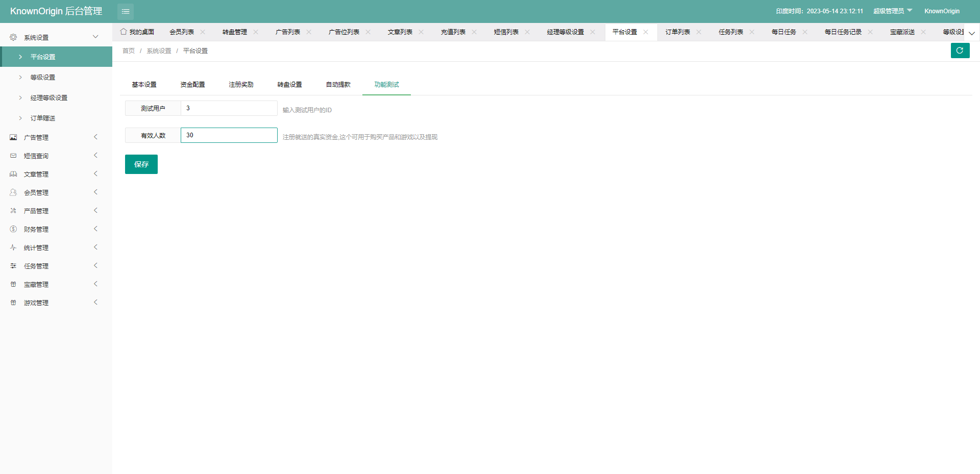This screenshot has width=980, height=474.
Task: Click the green refresh page icon
Action: [x=960, y=51]
